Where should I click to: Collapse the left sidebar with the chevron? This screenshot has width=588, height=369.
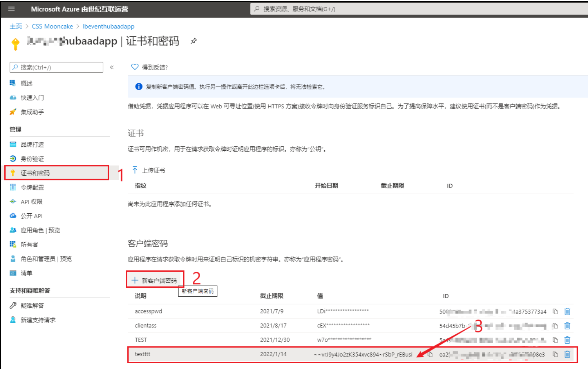pyautogui.click(x=112, y=67)
